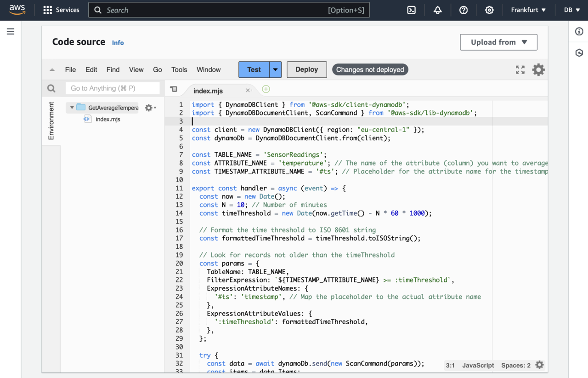Open AWS CloudShell terminal icon
Image resolution: width=588 pixels, height=378 pixels.
click(411, 10)
